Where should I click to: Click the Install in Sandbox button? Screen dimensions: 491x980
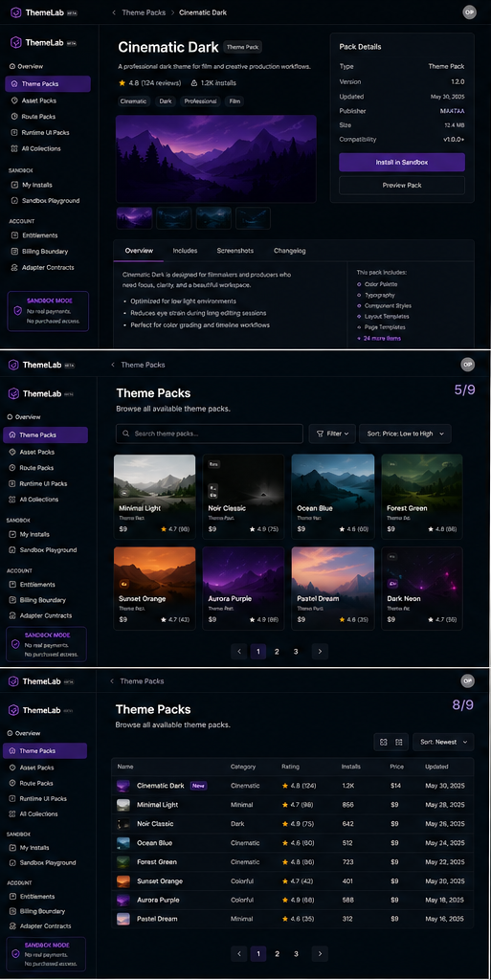(x=402, y=162)
